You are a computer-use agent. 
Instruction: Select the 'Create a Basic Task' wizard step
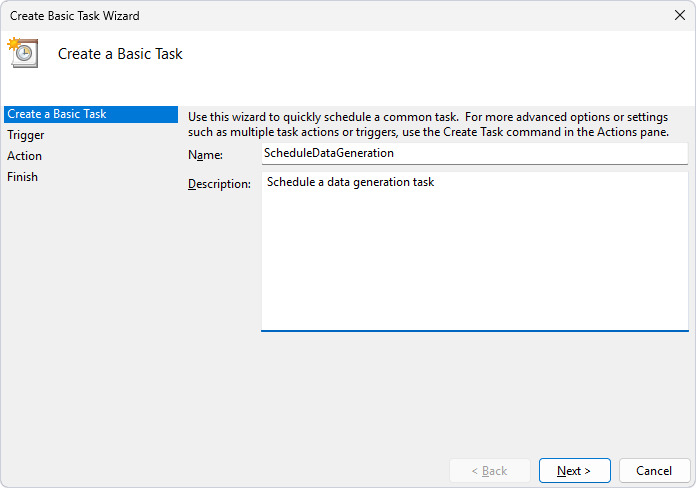[91, 114]
